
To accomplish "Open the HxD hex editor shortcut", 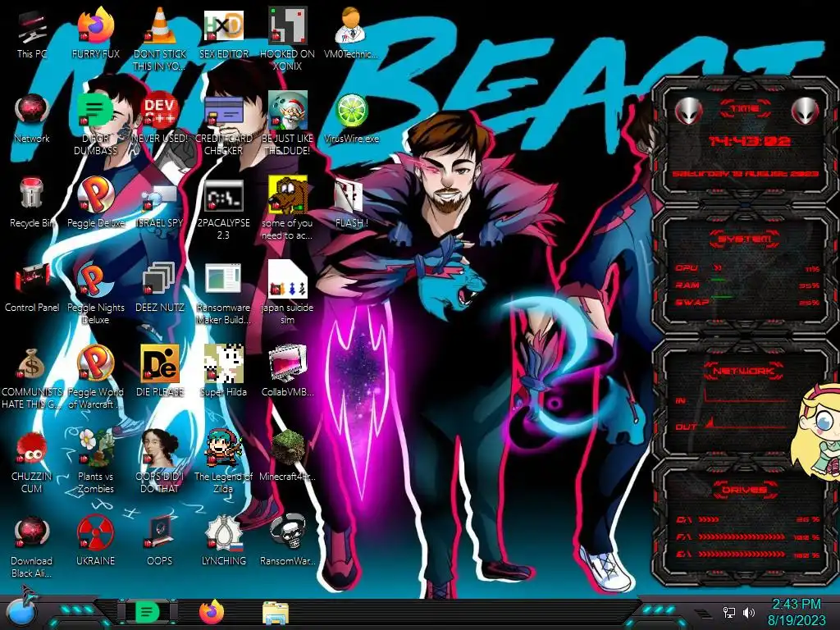I will [223, 33].
